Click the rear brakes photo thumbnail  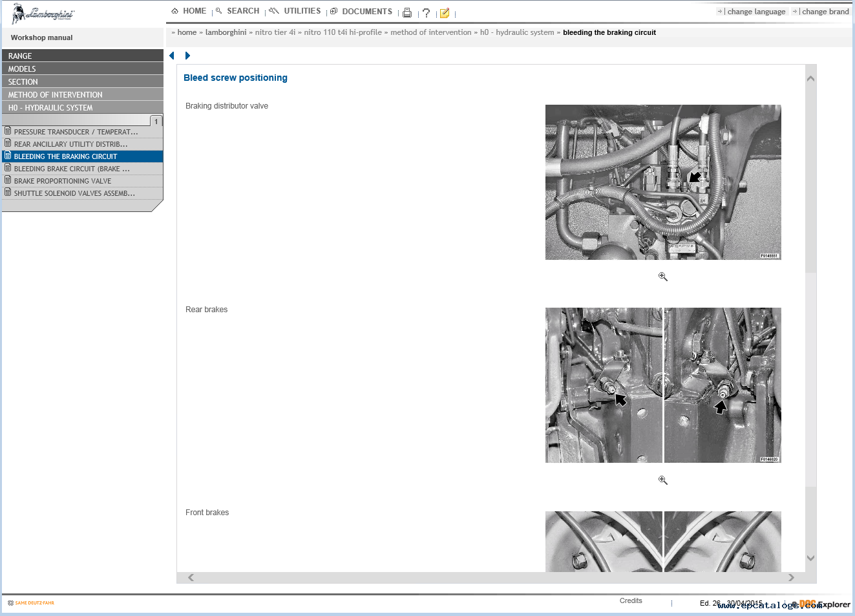(x=663, y=385)
